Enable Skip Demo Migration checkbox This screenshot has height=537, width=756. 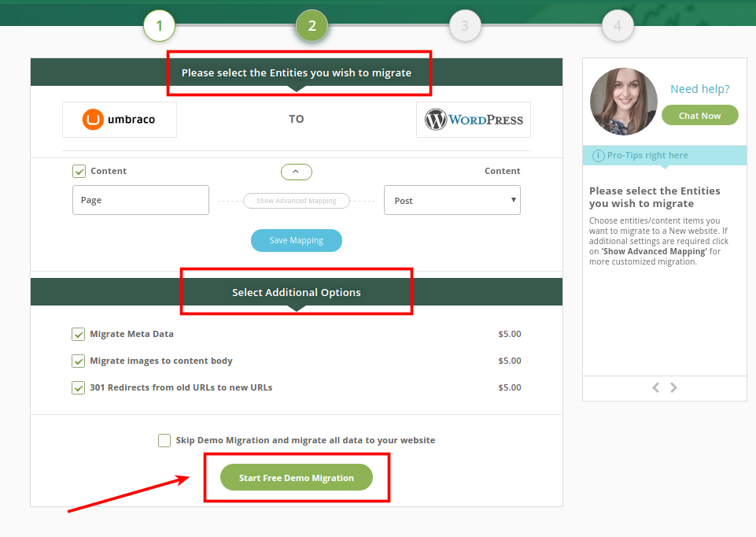click(164, 440)
